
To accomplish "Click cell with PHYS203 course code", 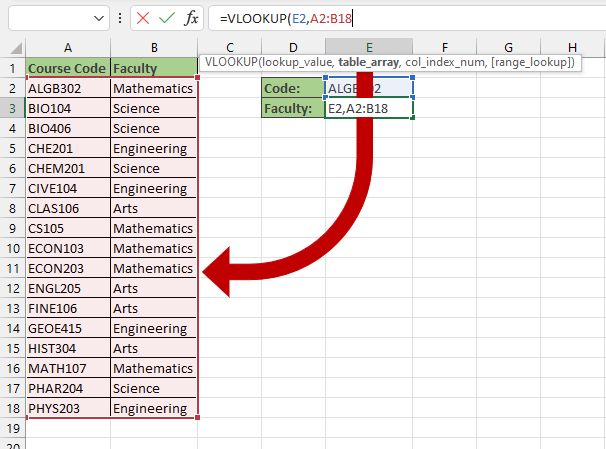I will 67,408.
